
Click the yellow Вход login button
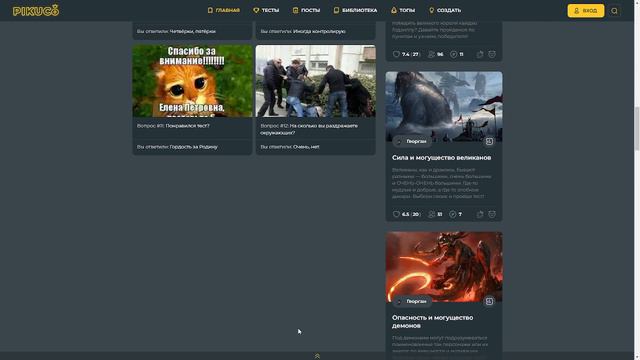[586, 11]
